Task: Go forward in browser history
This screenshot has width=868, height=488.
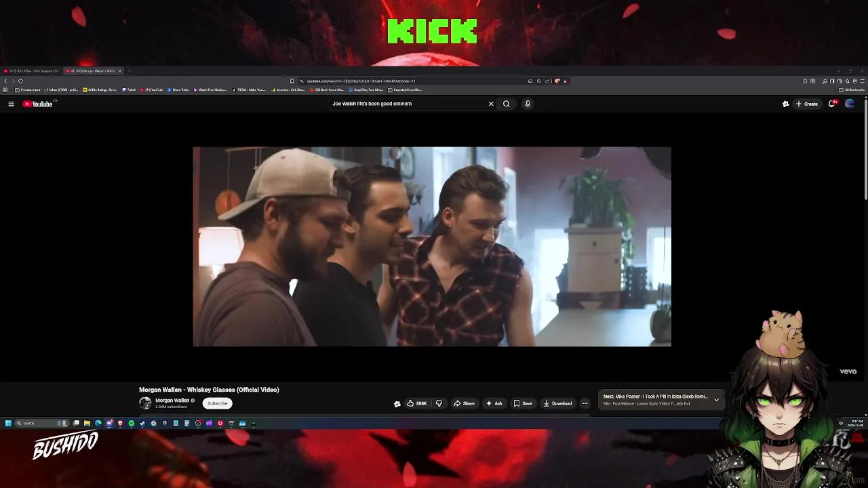Action: 13,81
